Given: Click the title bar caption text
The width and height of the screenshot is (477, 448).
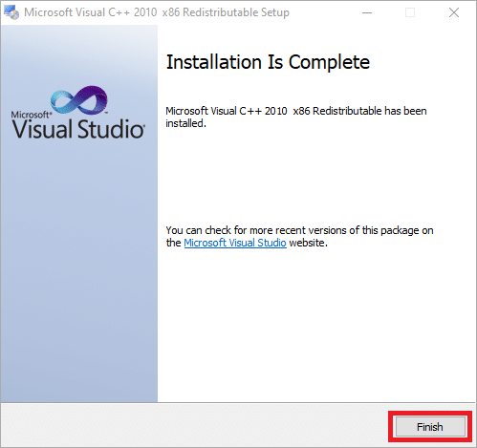Looking at the screenshot, I should click(x=157, y=12).
